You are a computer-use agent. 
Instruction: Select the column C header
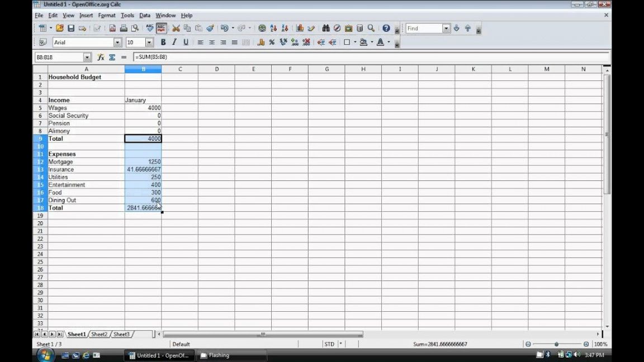(x=180, y=69)
